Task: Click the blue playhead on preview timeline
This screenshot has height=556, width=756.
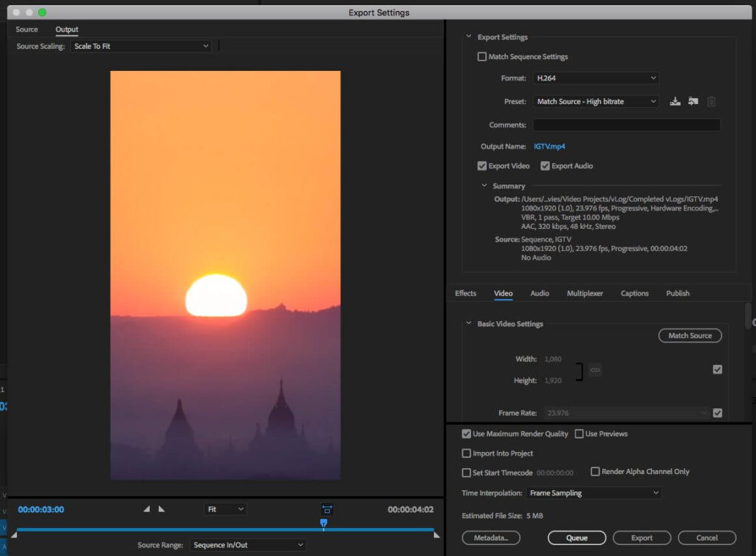Action: pos(323,523)
